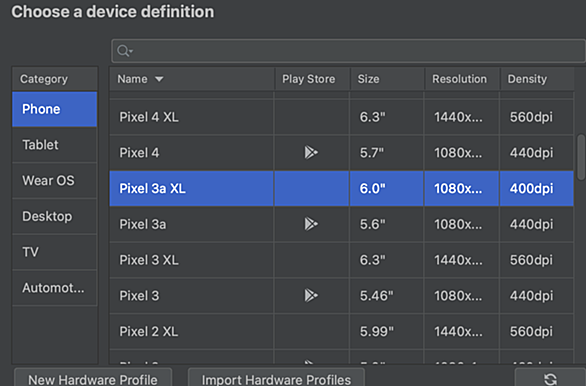Click the search magnifier icon
Viewport: 586px width, 386px height.
(124, 50)
